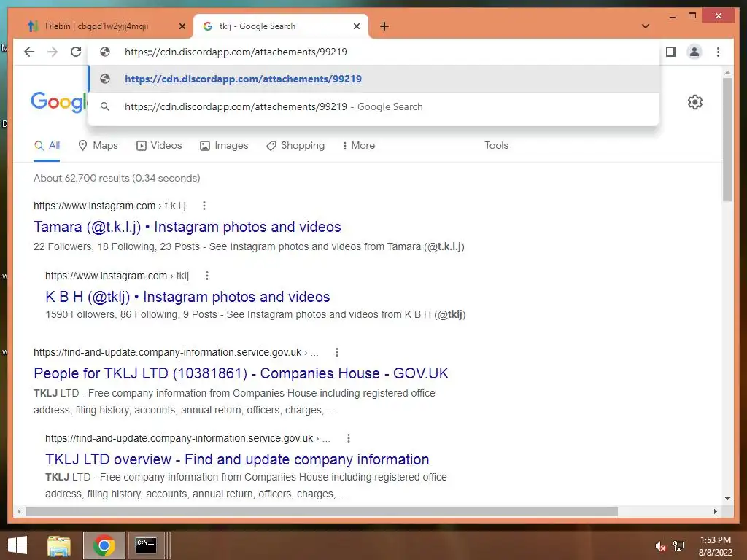Open the taskbar clock showing 1:53 PM
Image resolution: width=747 pixels, height=560 pixels.
(x=715, y=546)
